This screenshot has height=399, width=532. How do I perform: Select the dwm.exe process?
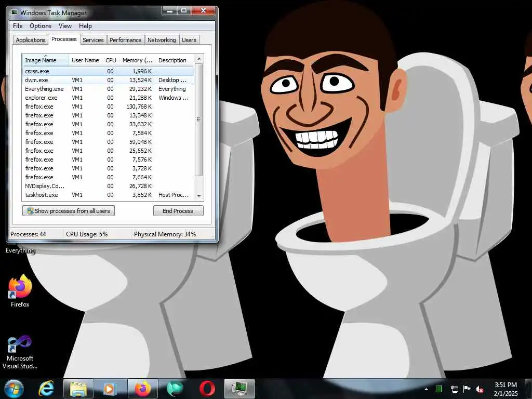tap(108, 80)
